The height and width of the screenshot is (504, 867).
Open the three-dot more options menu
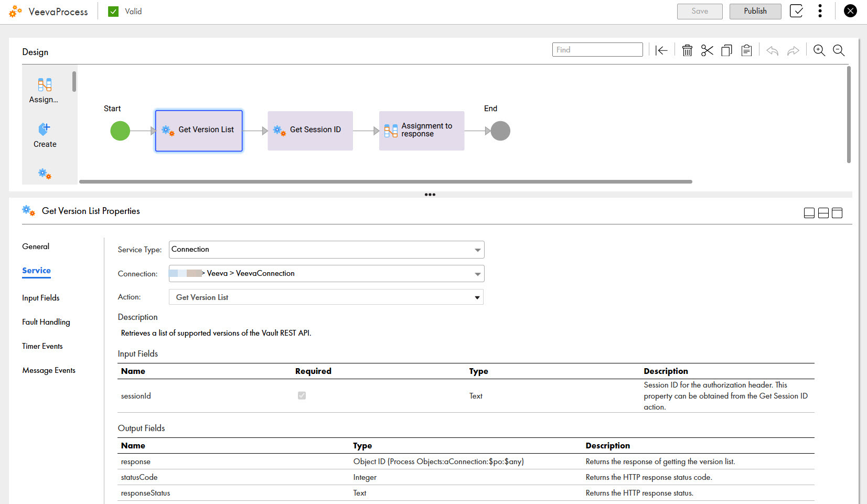pyautogui.click(x=820, y=11)
